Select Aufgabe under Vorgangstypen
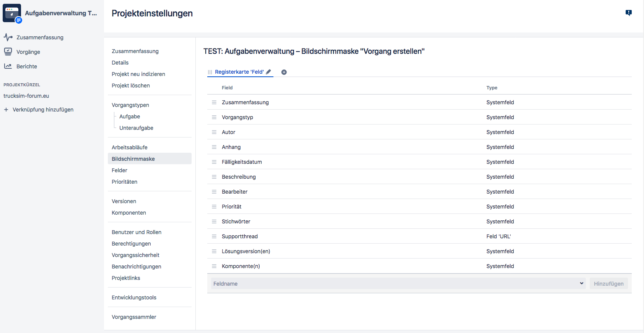Viewport: 644px width, 333px height. pyautogui.click(x=130, y=116)
